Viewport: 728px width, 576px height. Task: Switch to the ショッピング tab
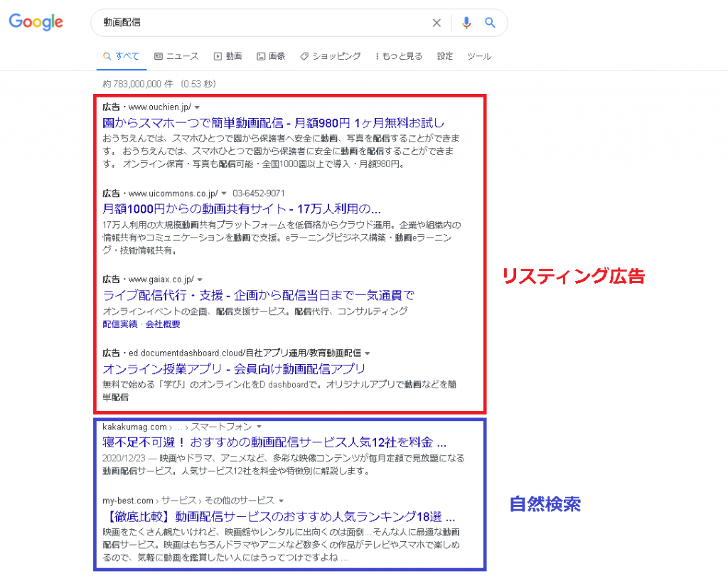point(331,56)
